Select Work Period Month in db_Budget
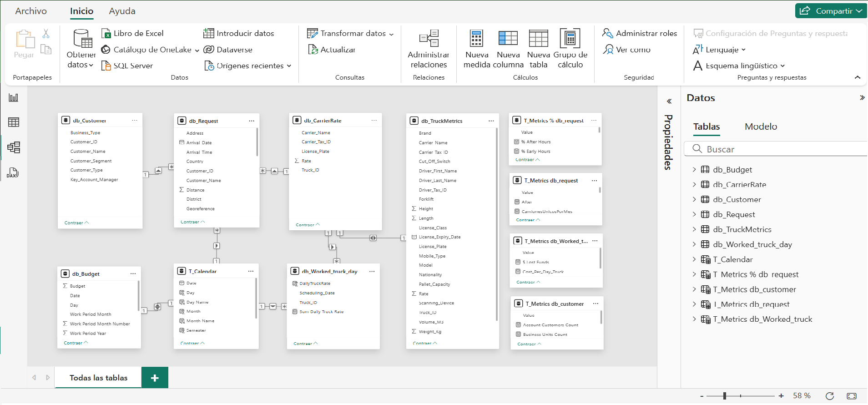The height and width of the screenshot is (405, 868). click(91, 314)
